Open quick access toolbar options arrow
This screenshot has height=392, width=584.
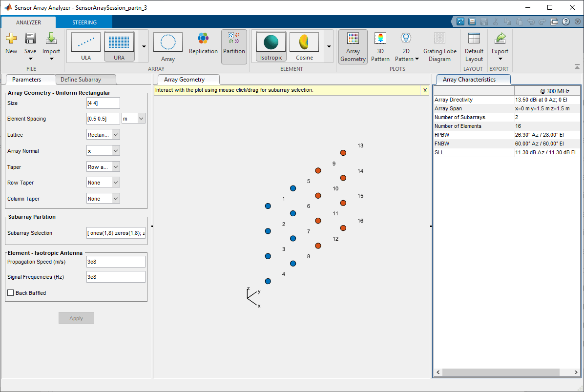(x=577, y=21)
